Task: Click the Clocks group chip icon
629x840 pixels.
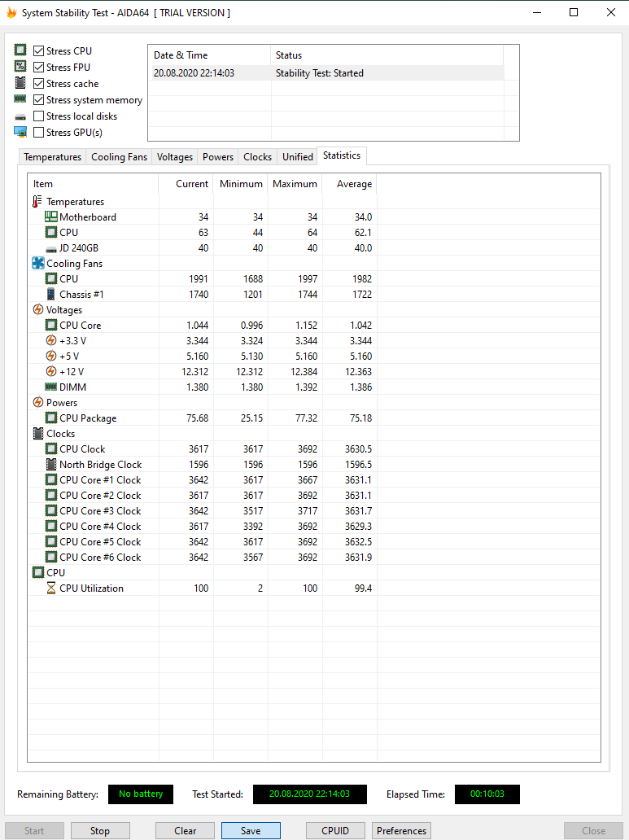Action: coord(38,433)
